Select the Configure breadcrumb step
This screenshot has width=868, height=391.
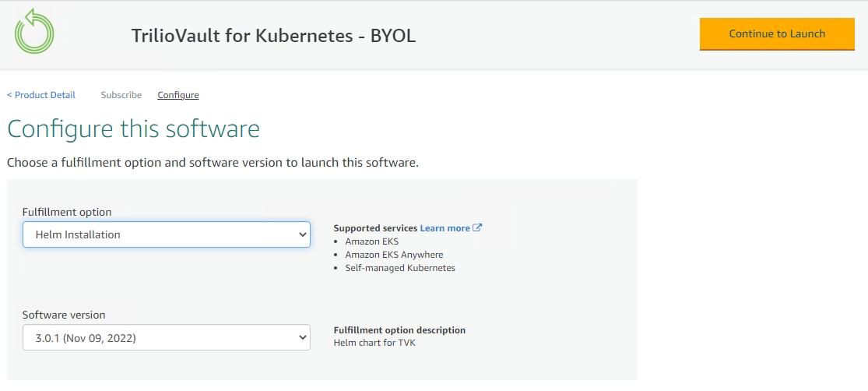coord(178,95)
